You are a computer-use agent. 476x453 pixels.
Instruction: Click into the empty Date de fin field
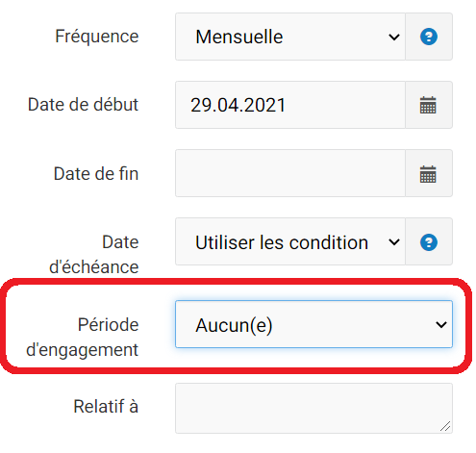290,173
